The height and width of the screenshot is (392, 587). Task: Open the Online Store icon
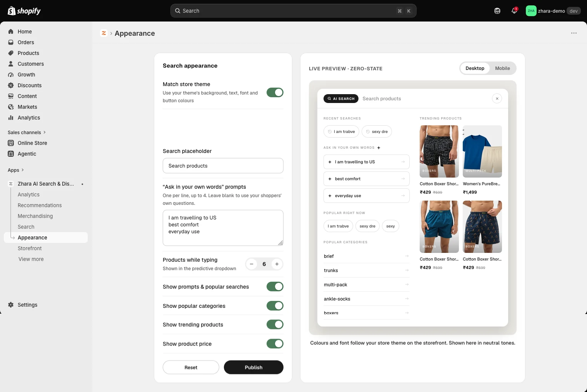point(11,143)
